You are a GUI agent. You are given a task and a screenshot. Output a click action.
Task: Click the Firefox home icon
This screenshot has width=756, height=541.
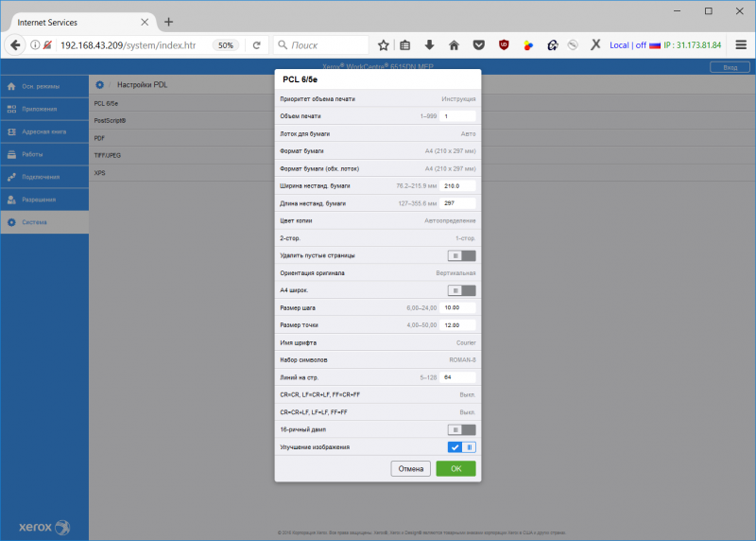pyautogui.click(x=454, y=45)
